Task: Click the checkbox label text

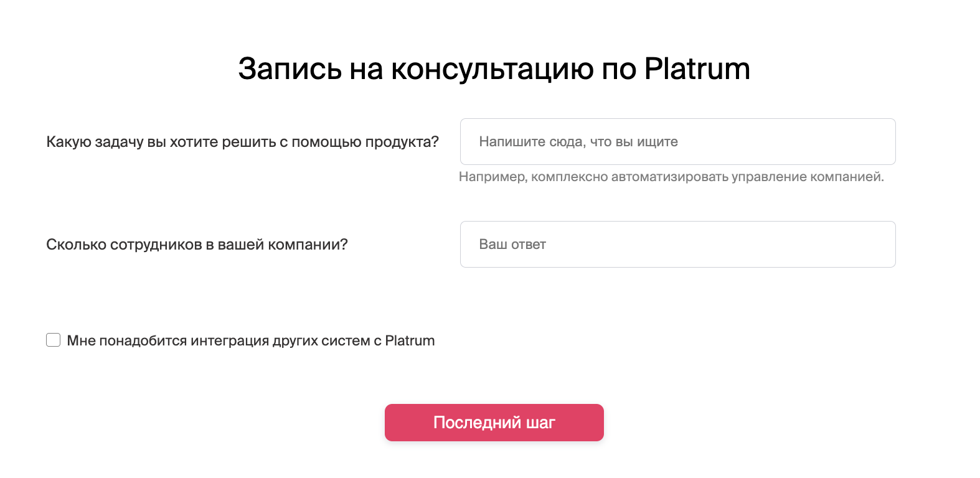Action: coord(251,340)
